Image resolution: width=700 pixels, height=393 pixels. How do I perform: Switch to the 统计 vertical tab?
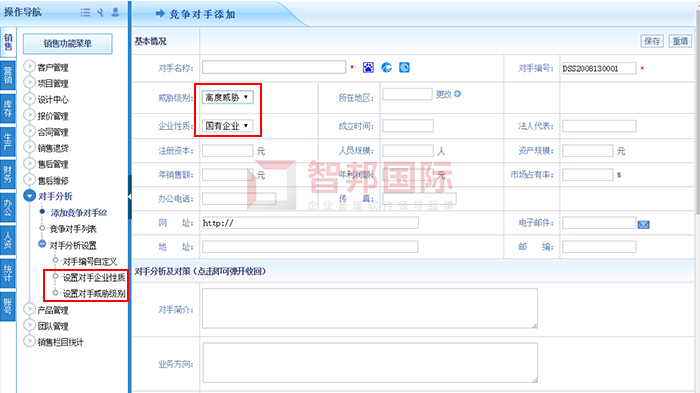[8, 273]
